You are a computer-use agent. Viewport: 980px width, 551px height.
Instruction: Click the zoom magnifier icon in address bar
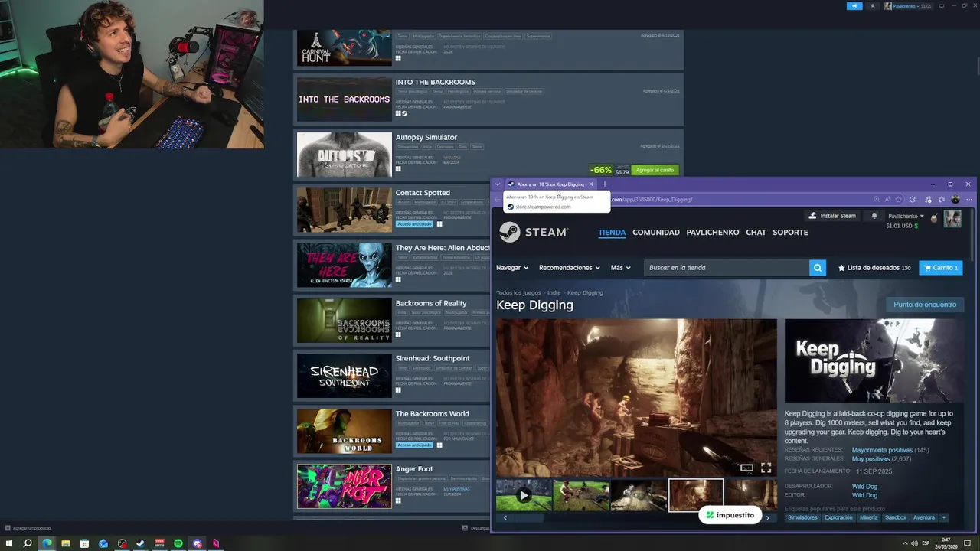[x=877, y=200]
